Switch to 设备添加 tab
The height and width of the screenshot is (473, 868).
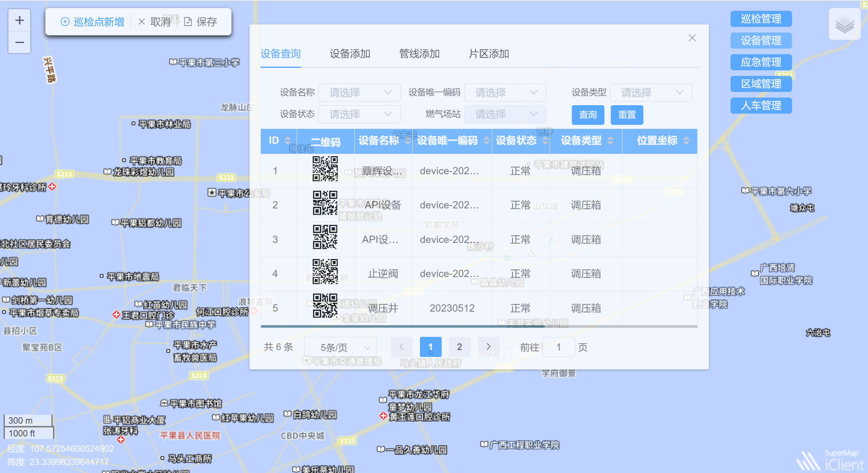pyautogui.click(x=350, y=54)
